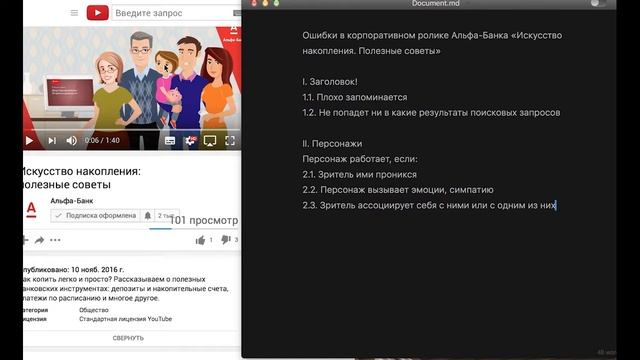The image size is (640, 360).
Task: Play the video
Action: pyautogui.click(x=29, y=140)
